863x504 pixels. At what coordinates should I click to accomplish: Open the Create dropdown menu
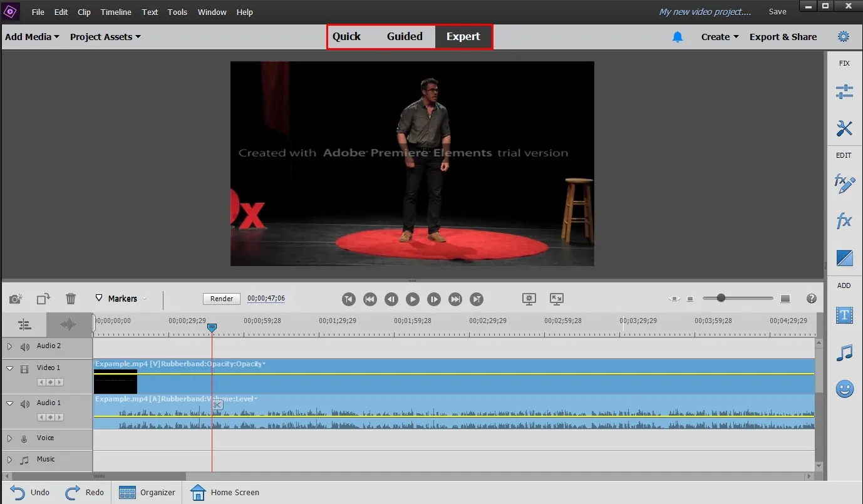pos(718,36)
